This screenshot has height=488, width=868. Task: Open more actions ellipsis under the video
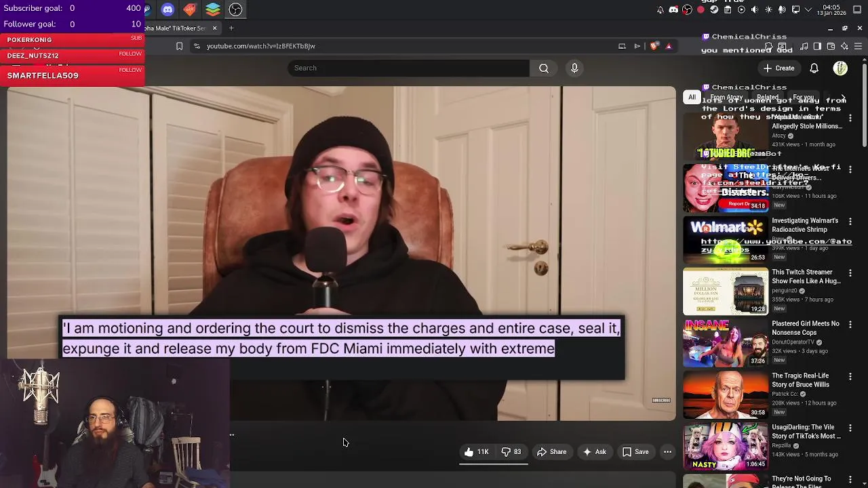coord(667,451)
